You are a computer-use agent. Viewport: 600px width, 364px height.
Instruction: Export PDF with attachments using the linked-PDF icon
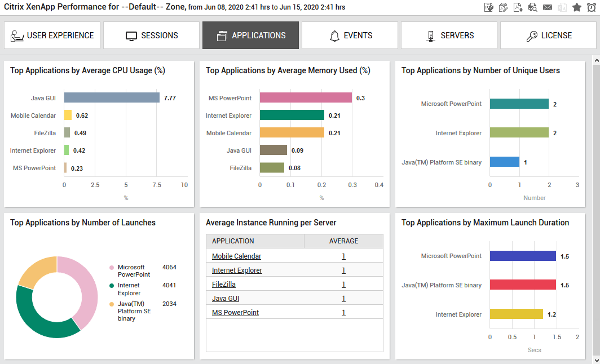(x=503, y=7)
